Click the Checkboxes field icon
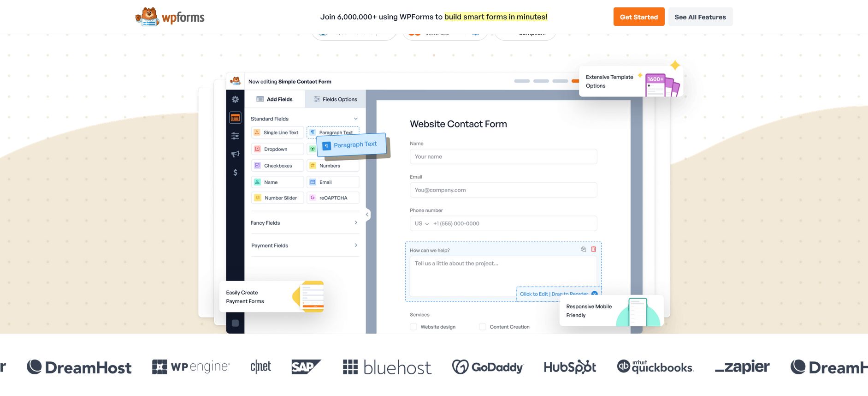 [258, 166]
